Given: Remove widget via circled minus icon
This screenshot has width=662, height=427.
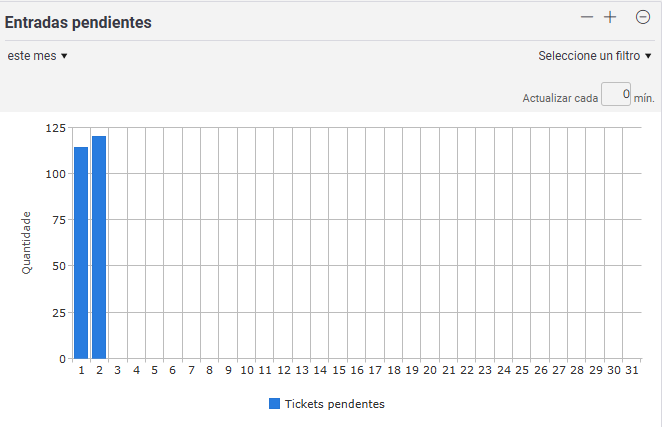Looking at the screenshot, I should 643,17.
